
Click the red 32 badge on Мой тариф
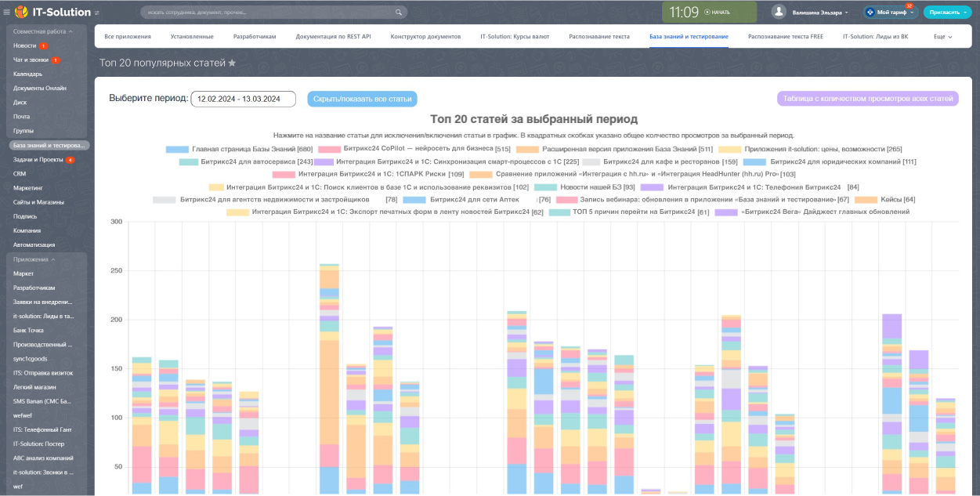click(909, 5)
